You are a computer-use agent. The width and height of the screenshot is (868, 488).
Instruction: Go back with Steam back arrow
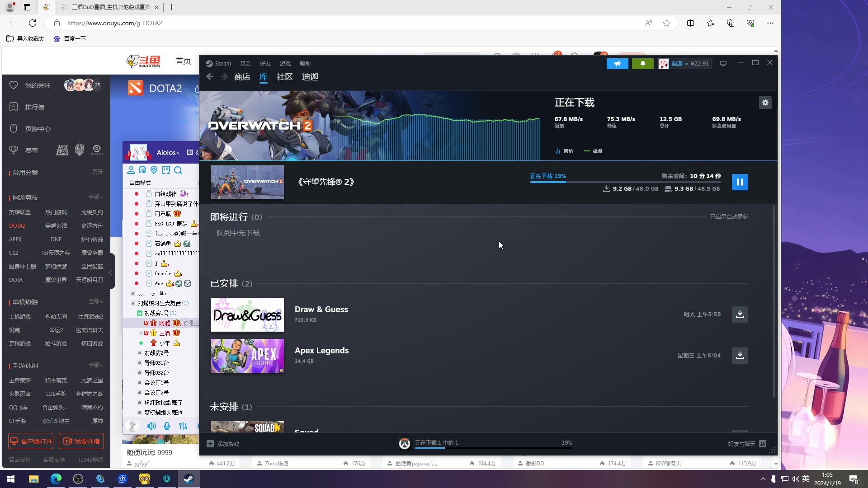coord(210,77)
